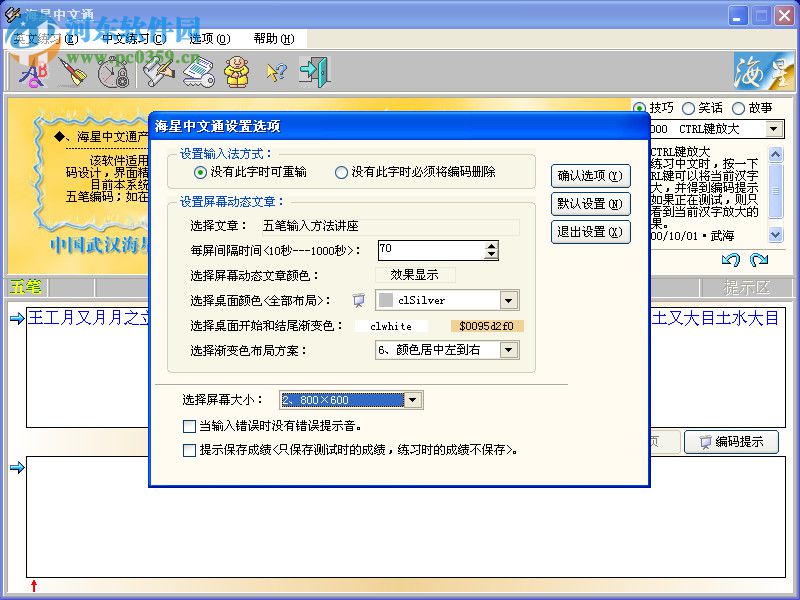Image resolution: width=800 pixels, height=600 pixels.
Task: Click the silver swatch in desktop color combo
Action: (386, 300)
